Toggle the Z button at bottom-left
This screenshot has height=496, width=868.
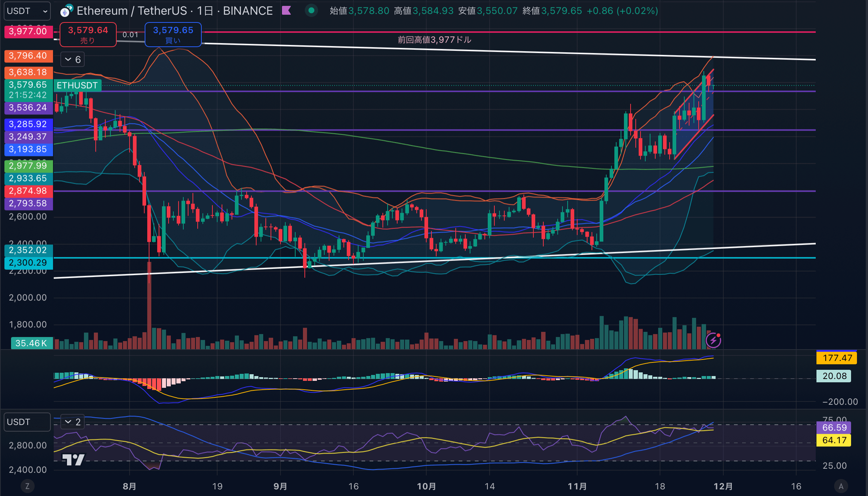click(27, 486)
